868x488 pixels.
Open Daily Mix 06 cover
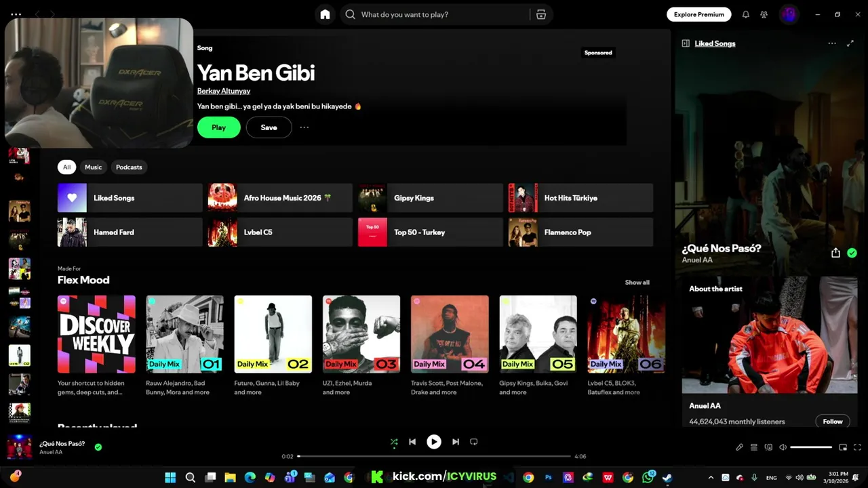click(626, 334)
